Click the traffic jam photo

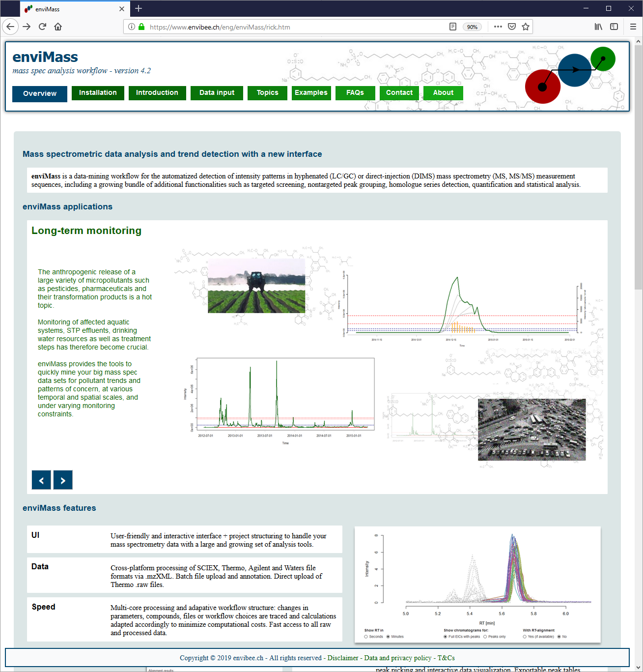(x=532, y=430)
